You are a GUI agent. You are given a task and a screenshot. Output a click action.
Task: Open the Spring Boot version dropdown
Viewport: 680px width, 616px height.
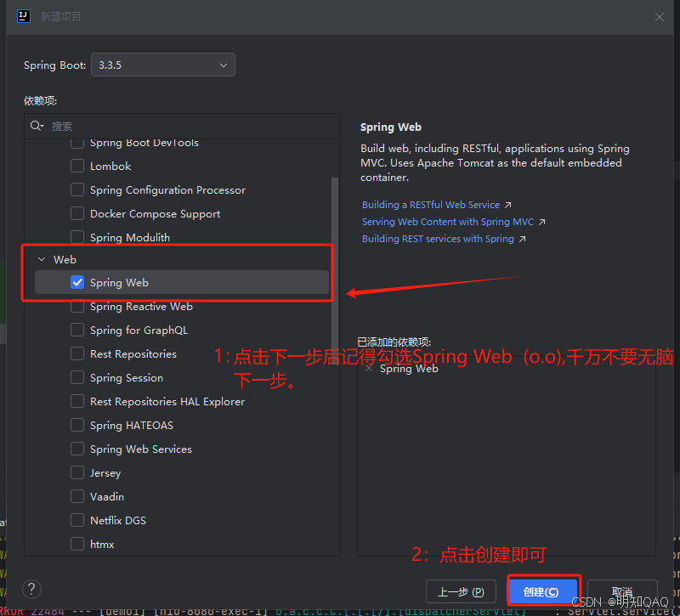tap(163, 65)
